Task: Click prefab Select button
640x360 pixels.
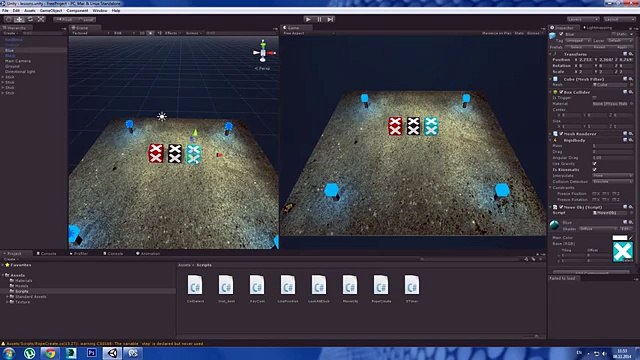Action: click(x=576, y=47)
